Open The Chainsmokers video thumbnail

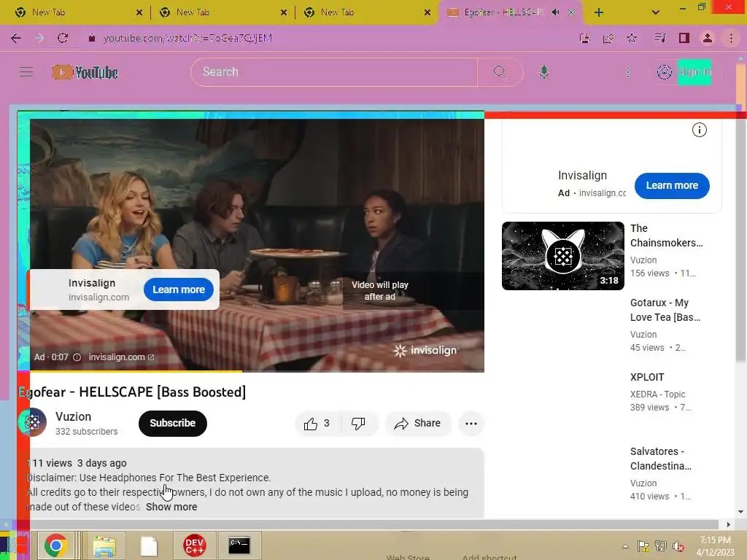(x=562, y=256)
